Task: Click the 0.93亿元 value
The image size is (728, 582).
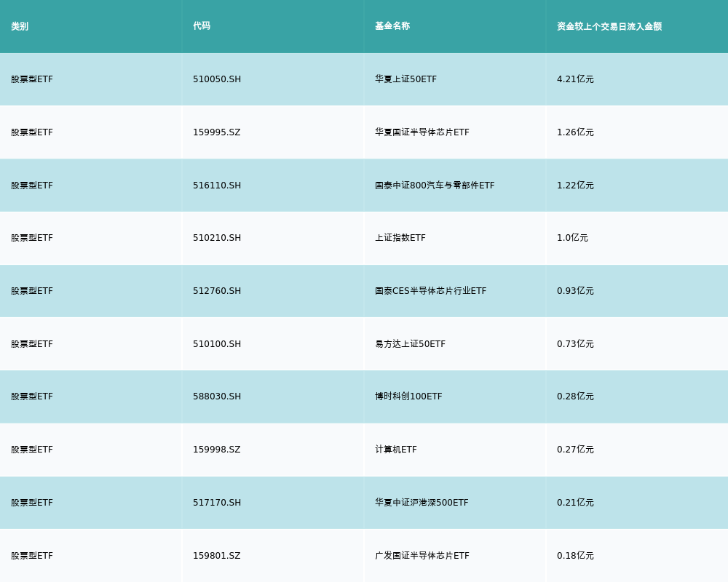Action: pos(575,291)
